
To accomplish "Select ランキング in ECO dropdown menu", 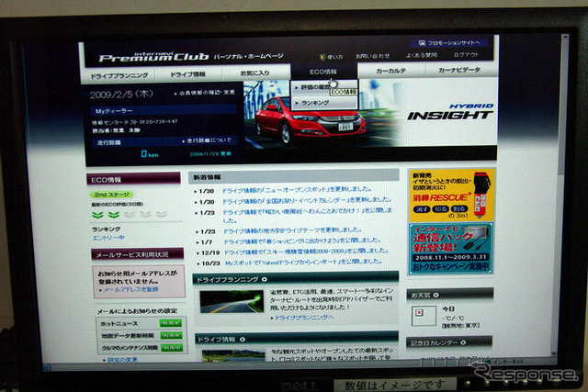I will (x=324, y=102).
